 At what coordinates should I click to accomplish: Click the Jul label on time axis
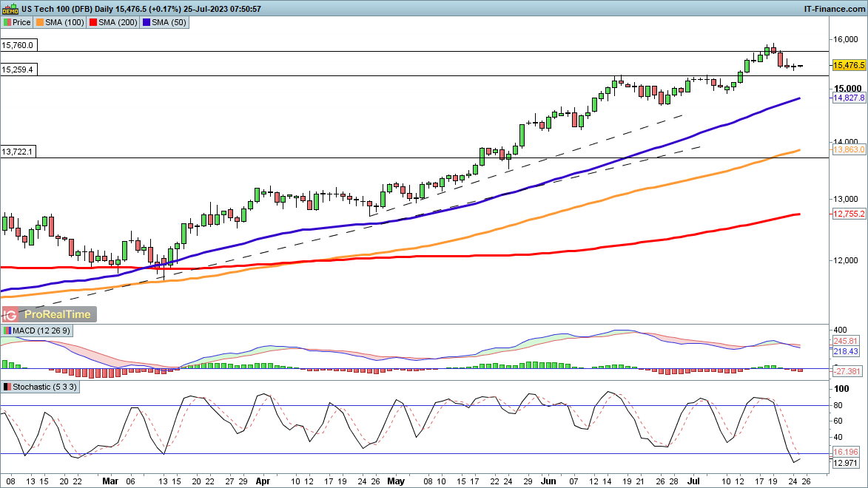coord(693,481)
